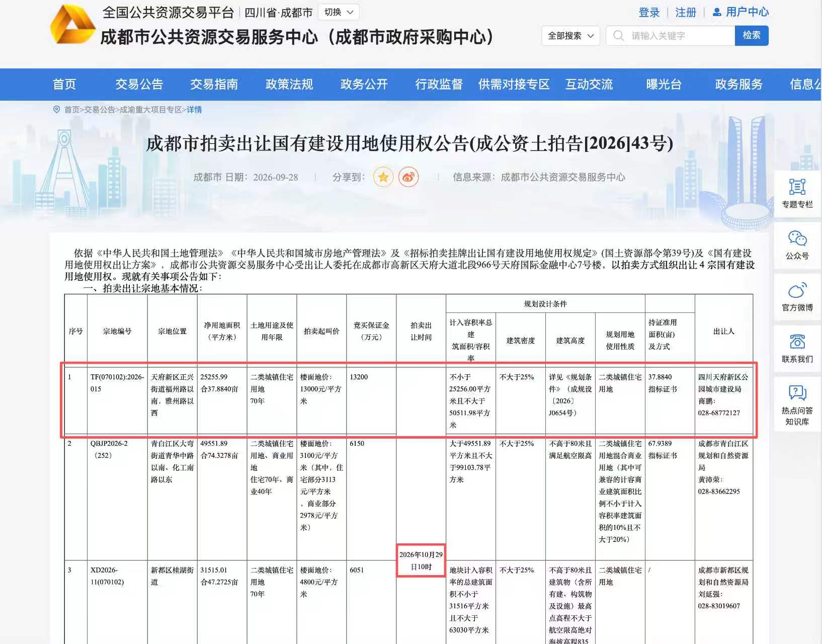Open 官方微博 sidebar icon

(797, 290)
